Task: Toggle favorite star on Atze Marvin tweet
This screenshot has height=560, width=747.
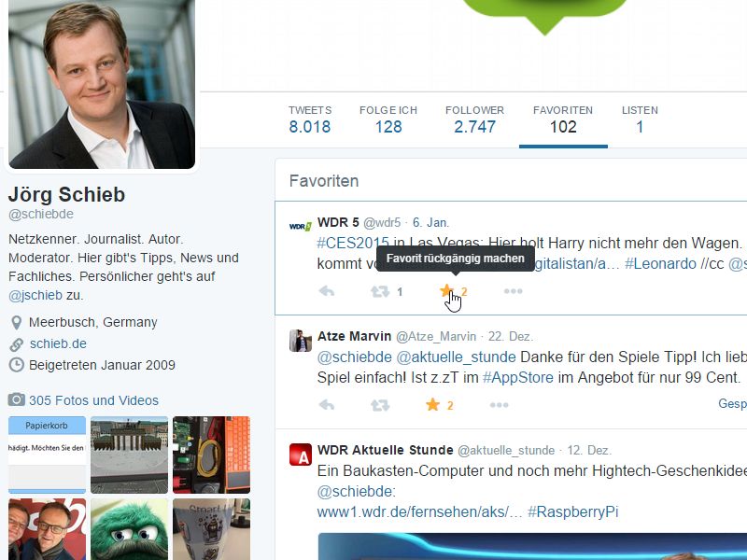Action: 432,405
